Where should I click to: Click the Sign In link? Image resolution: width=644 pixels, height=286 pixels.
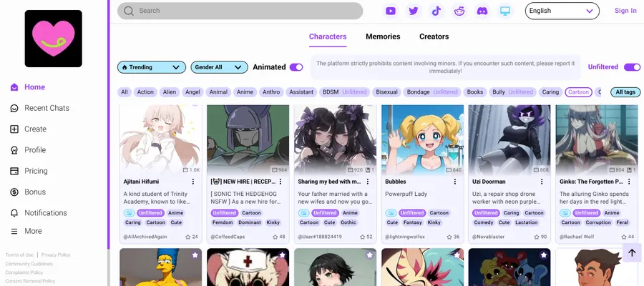625,11
